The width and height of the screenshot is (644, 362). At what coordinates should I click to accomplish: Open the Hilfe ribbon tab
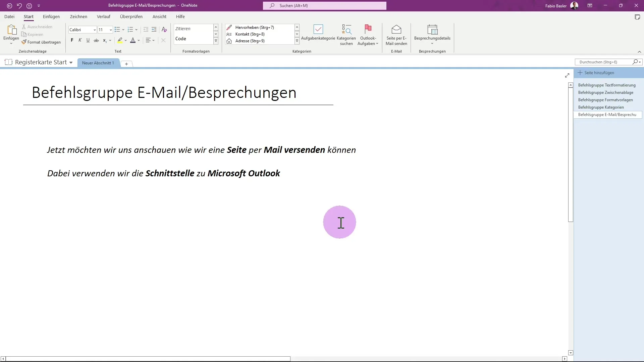180,16
